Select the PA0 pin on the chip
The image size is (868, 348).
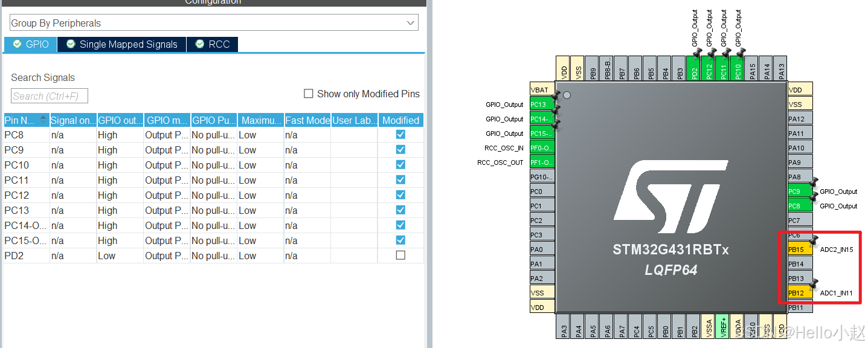tap(542, 250)
